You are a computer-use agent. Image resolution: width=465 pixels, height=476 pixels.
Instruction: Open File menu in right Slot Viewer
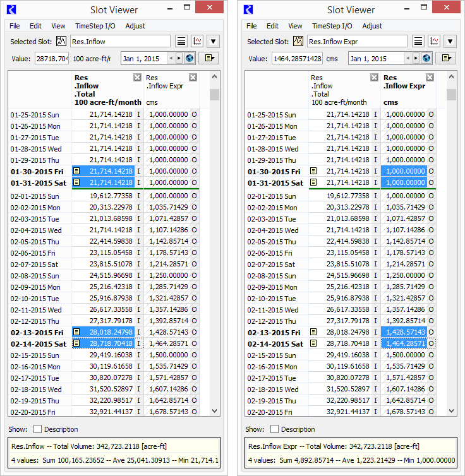click(x=251, y=26)
